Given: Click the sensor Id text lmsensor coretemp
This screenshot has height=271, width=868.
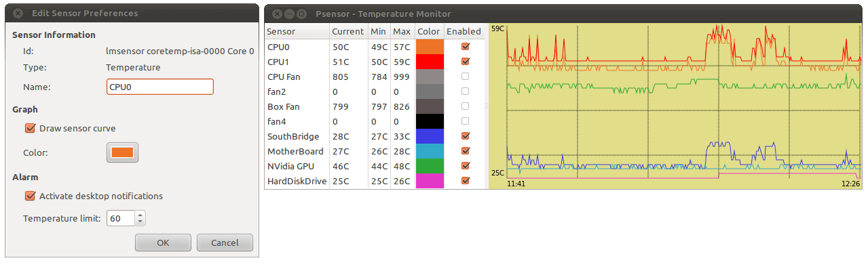Looking at the screenshot, I should 180,51.
